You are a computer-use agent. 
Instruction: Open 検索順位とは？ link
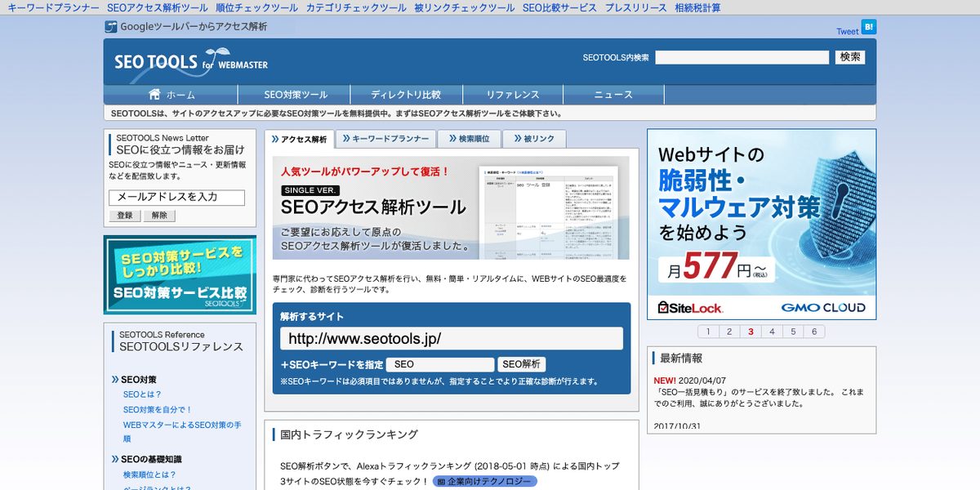tap(149, 474)
